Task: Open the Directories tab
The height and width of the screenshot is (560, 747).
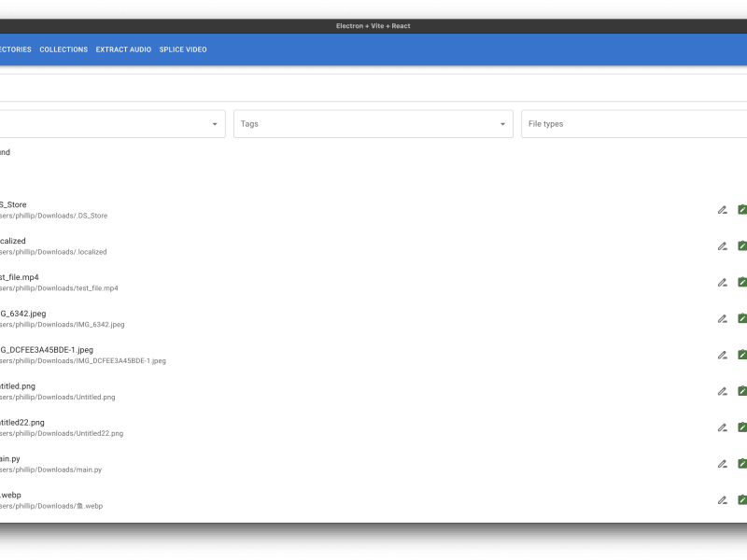Action: (15, 49)
